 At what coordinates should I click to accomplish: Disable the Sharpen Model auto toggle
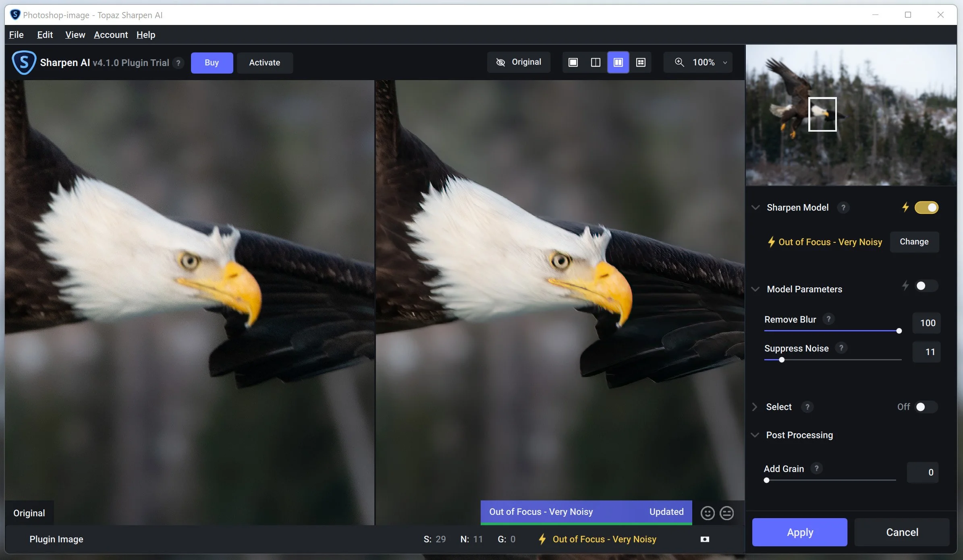(x=926, y=207)
